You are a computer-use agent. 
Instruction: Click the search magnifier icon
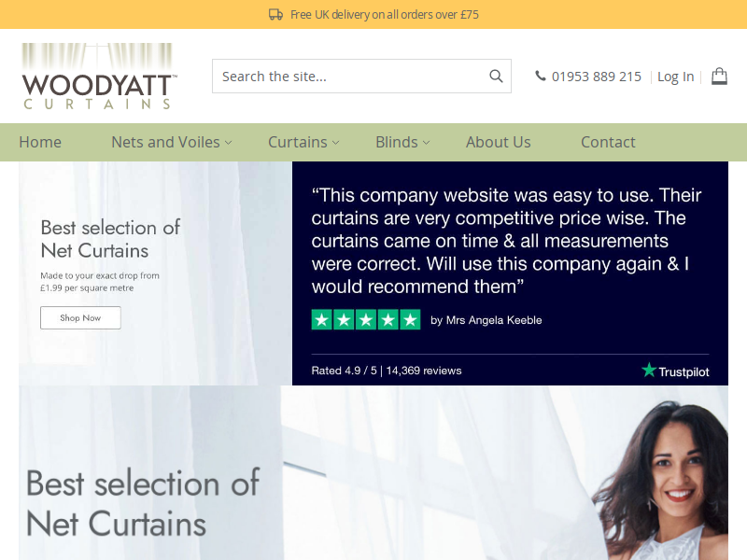[x=496, y=77]
